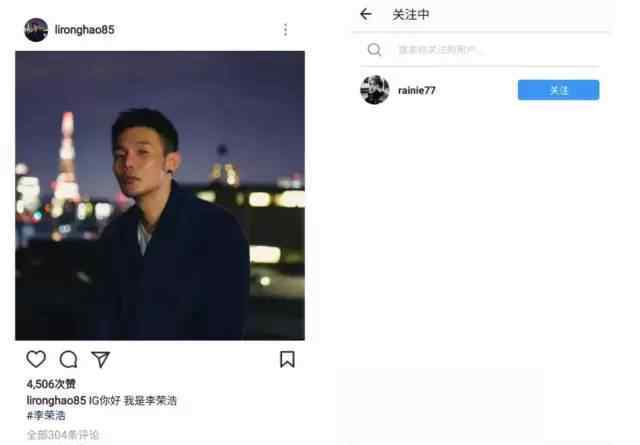
Task: Click lironghao85 username in the caption
Action: [56, 400]
